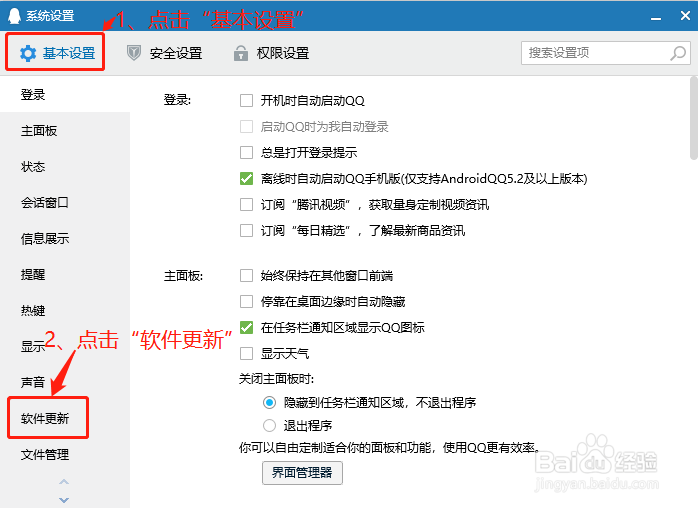The image size is (698, 508).
Task: Open the 基本设置 tab
Action: tap(57, 53)
